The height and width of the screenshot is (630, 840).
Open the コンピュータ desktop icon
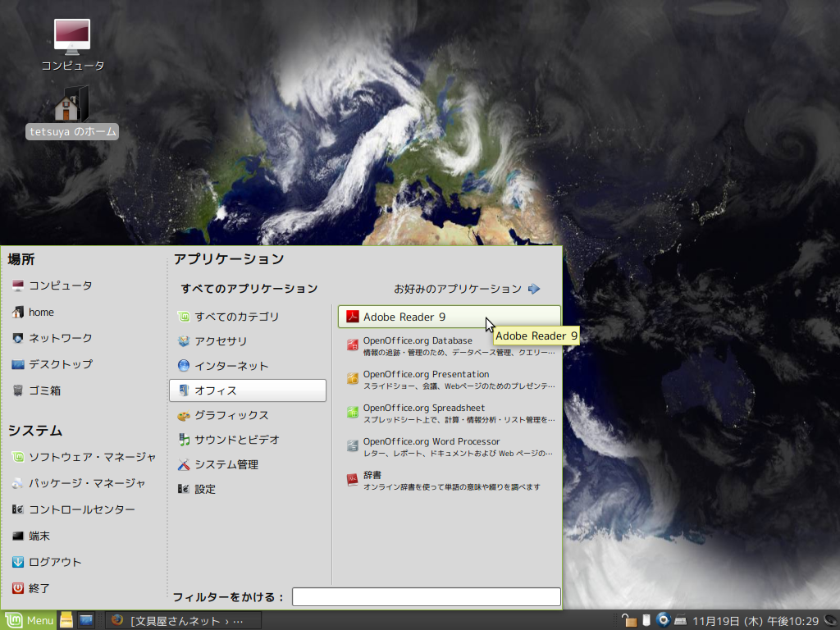(72, 44)
